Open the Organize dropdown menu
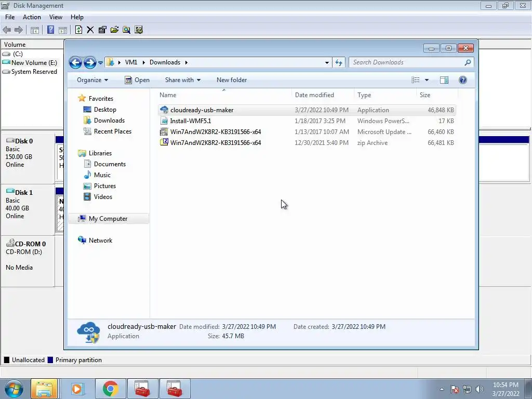532x399 pixels. click(92, 80)
